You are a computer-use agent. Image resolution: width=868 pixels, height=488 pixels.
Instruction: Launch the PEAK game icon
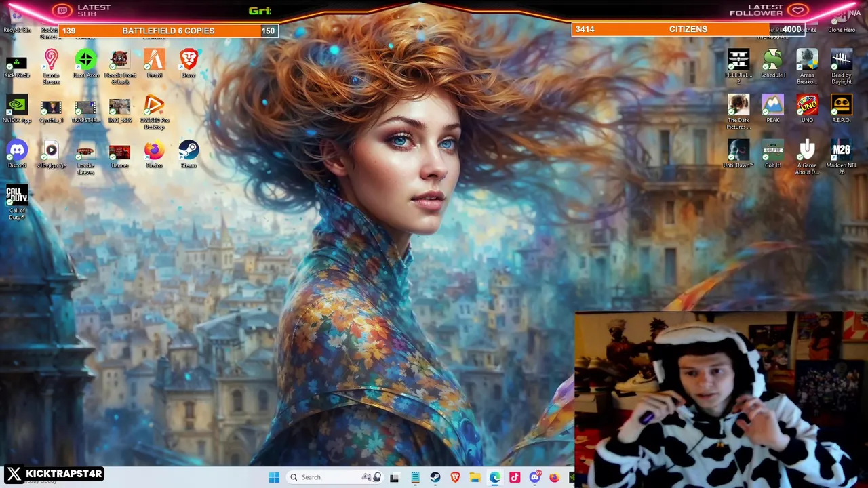(772, 110)
